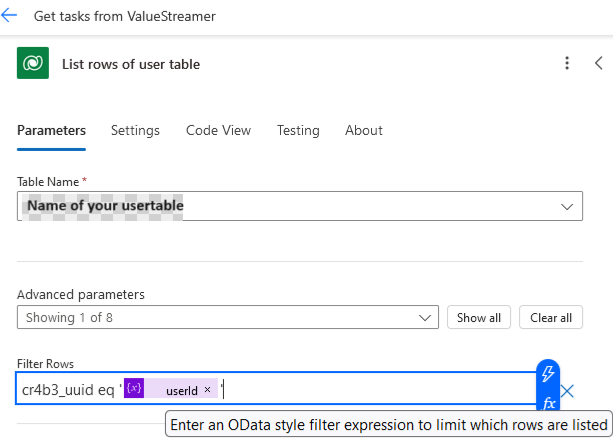Image resolution: width=613 pixels, height=438 pixels.
Task: Click the Show all button
Action: [479, 318]
